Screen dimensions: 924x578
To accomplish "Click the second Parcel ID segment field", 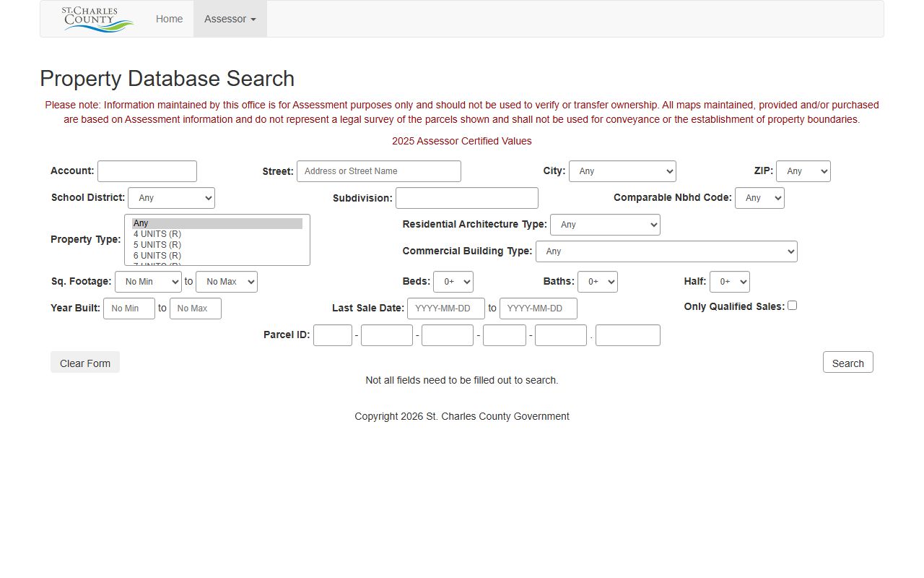I will click(387, 335).
